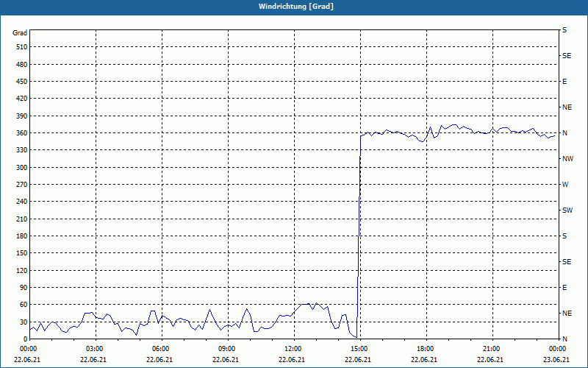Select the 15:00 time label
The height and width of the screenshot is (368, 588).
click(x=359, y=349)
